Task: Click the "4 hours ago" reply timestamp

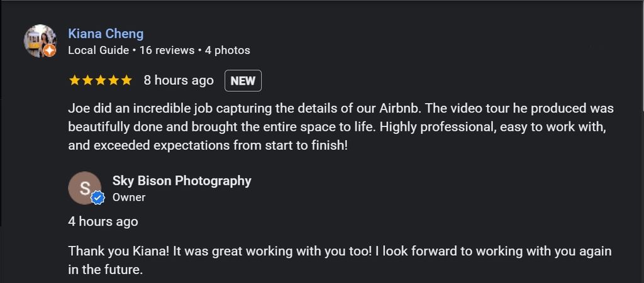Action: tap(103, 222)
